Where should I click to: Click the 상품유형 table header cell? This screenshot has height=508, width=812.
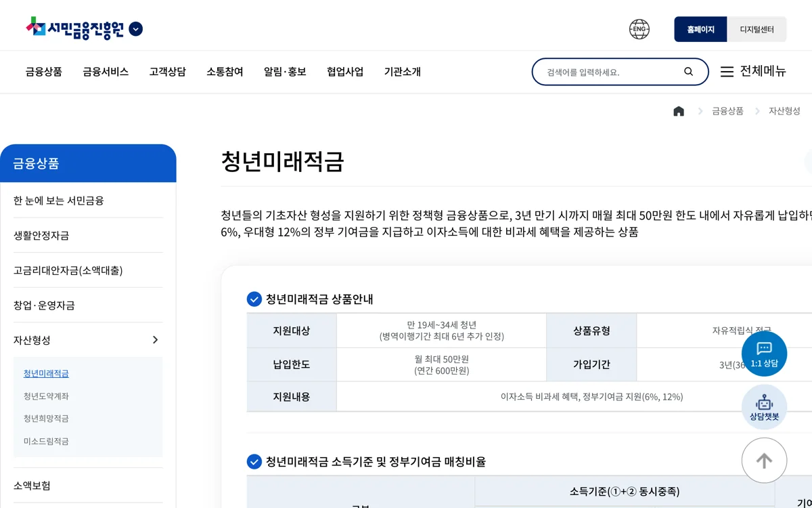(591, 331)
